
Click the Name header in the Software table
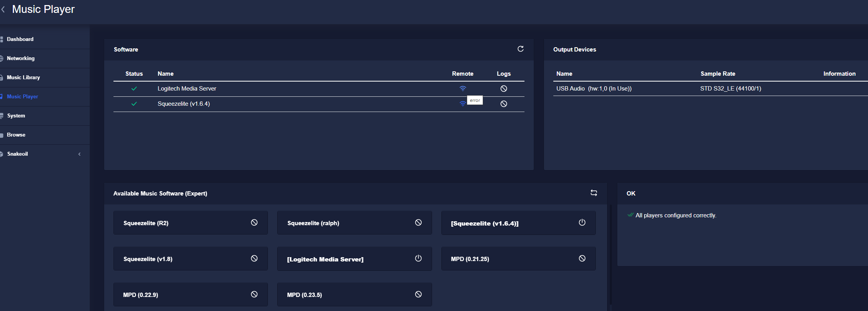166,74
